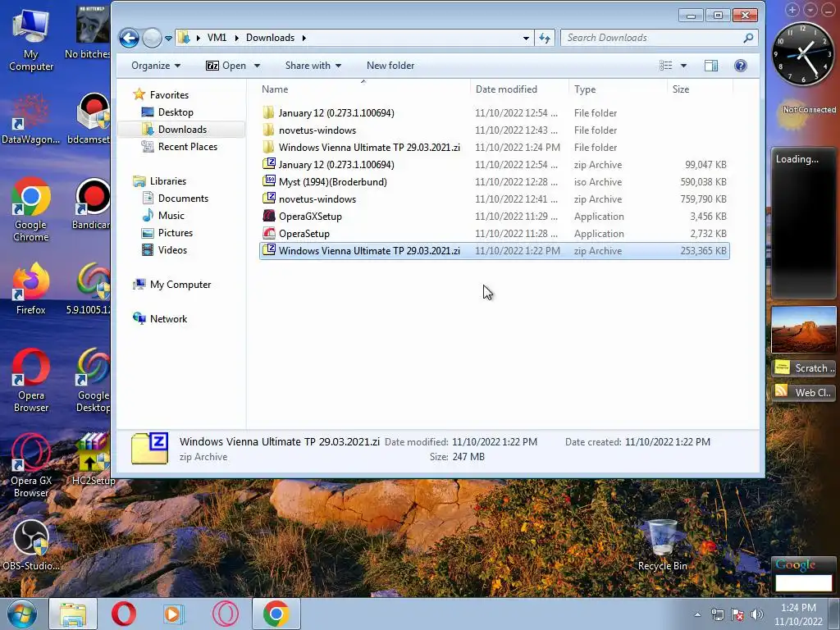Image resolution: width=840 pixels, height=630 pixels.
Task: Select the novetus-windows folder
Action: click(494, 130)
